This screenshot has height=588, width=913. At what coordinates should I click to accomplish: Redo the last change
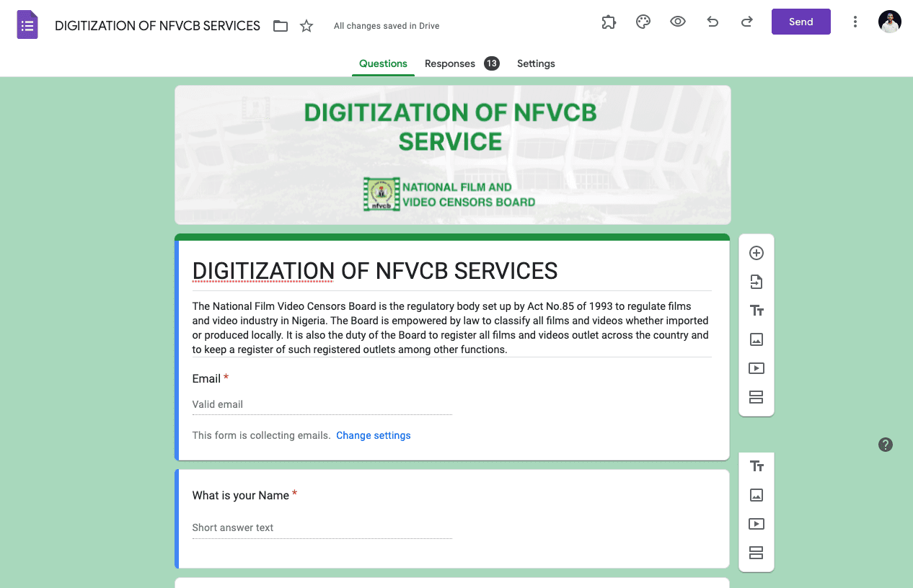click(747, 22)
